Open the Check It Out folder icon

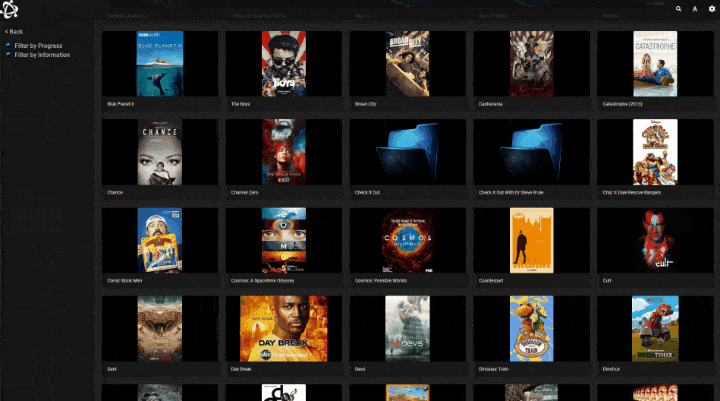[408, 152]
